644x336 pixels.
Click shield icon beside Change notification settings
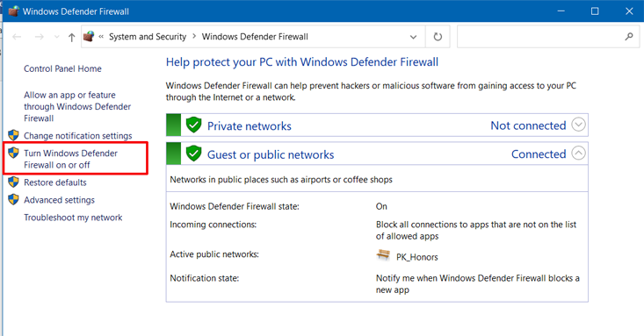tap(13, 135)
